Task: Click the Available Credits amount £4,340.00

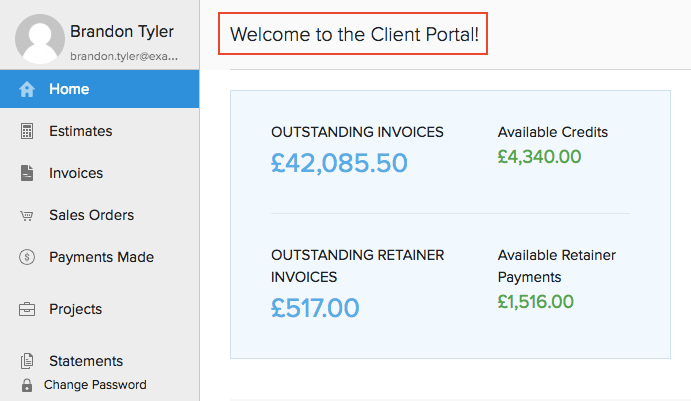Action: 539,156
